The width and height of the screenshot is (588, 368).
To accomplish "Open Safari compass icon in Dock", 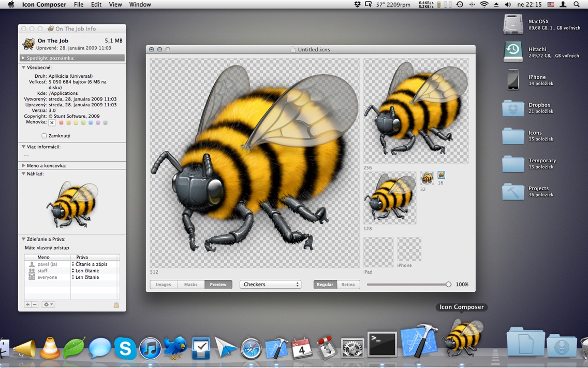I will (x=251, y=348).
